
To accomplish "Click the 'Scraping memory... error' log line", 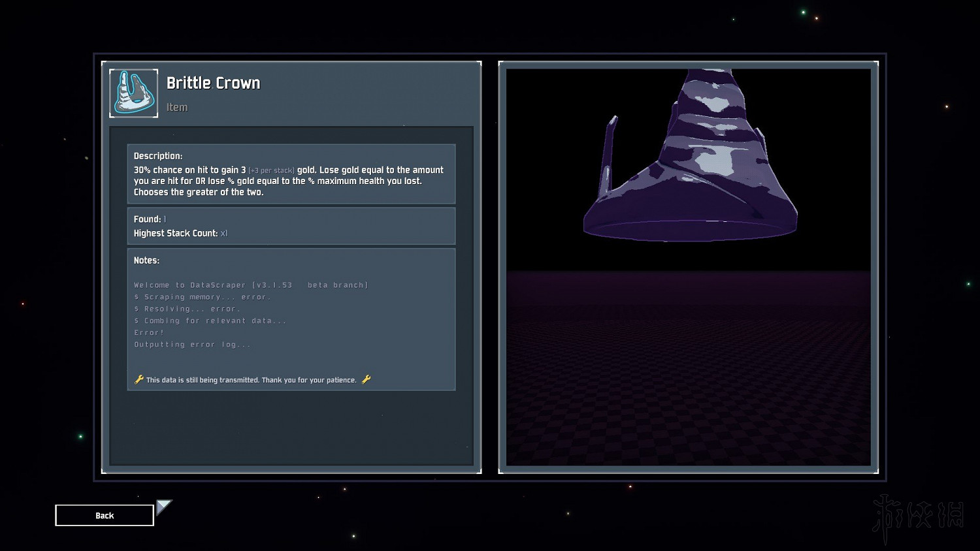I will 202,297.
